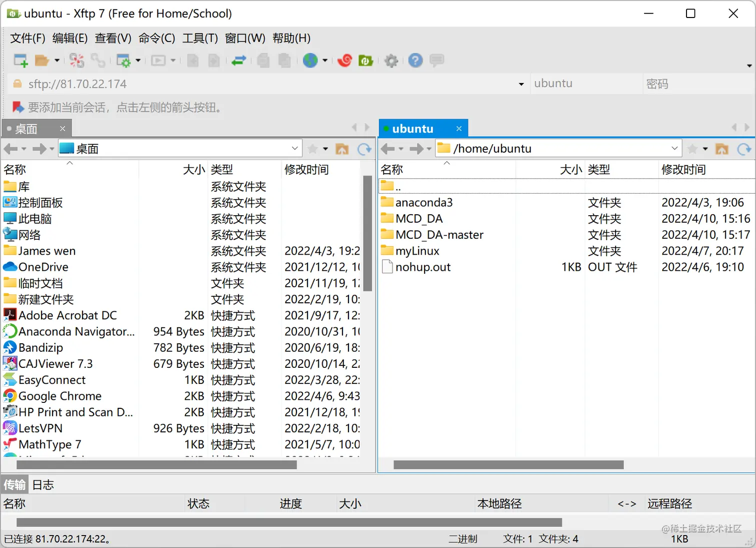Launch Xshell with the red swirl icon
The image size is (756, 548).
344,61
